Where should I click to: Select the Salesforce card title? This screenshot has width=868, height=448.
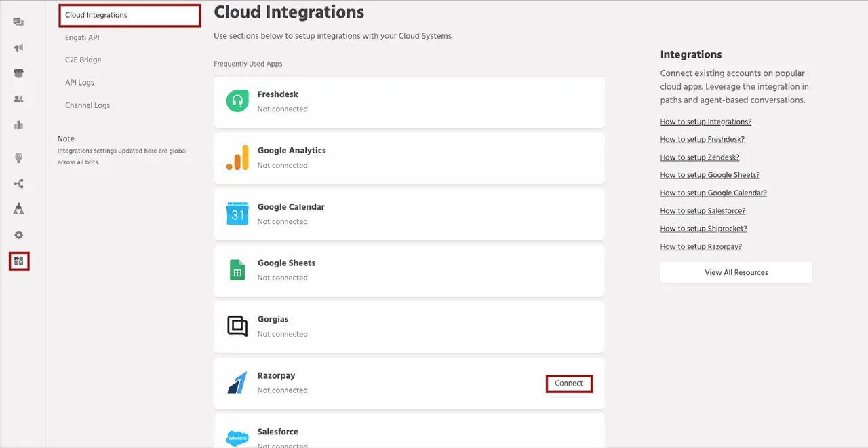[278, 432]
